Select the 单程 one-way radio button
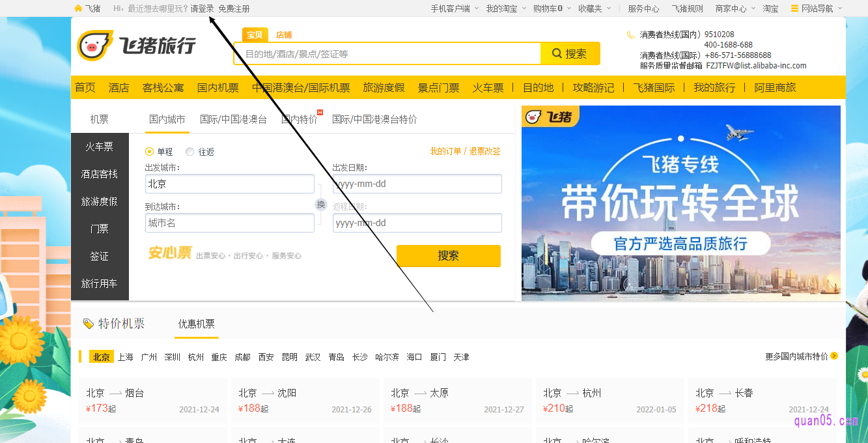The width and height of the screenshot is (868, 443). click(x=149, y=152)
